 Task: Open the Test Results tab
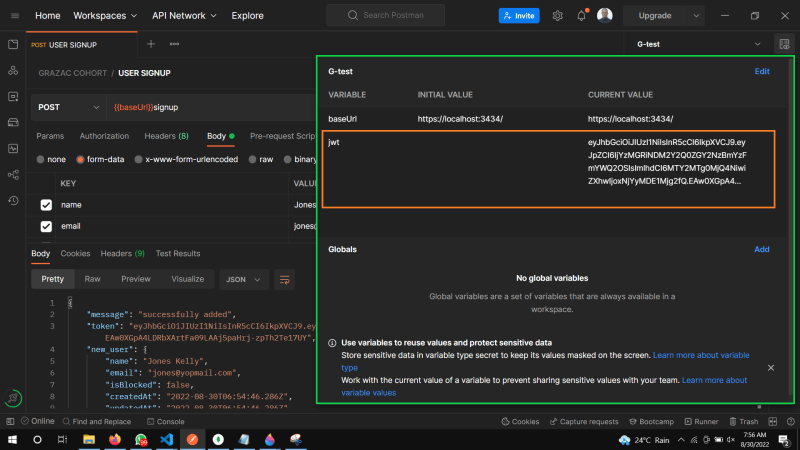coord(178,254)
